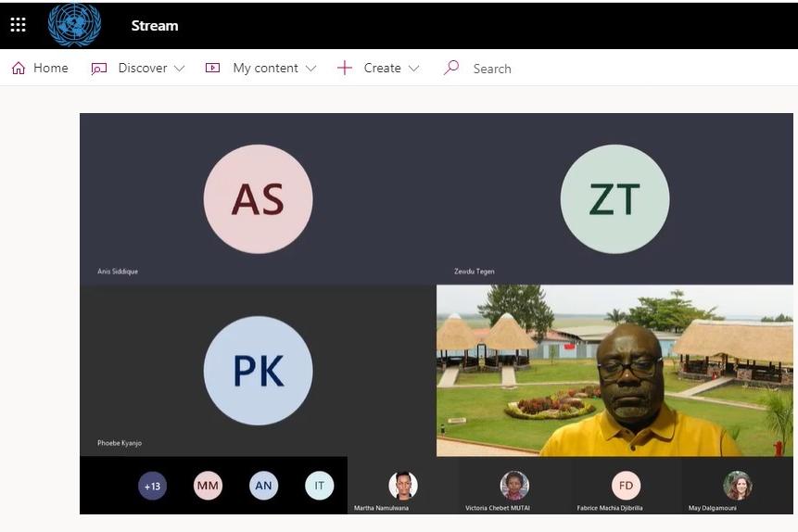Click the MM participant circle

208,486
